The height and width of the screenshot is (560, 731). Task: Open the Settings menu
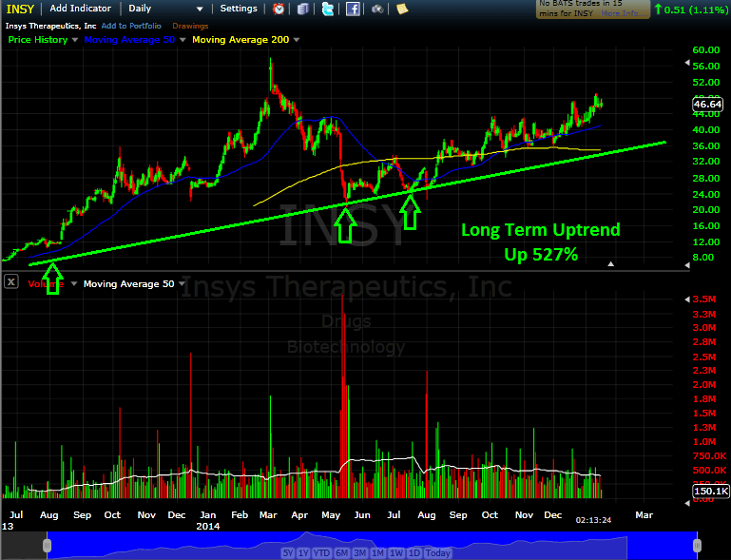pos(239,9)
